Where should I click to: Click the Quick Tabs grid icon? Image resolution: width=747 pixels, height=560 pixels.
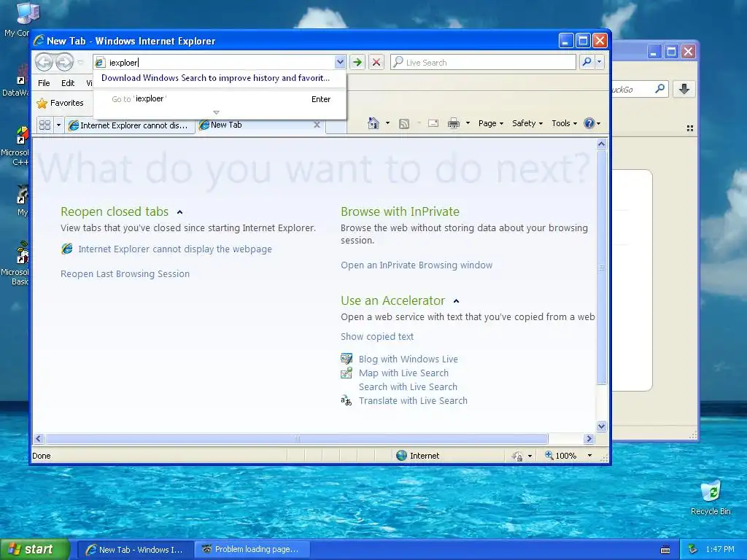(x=44, y=125)
